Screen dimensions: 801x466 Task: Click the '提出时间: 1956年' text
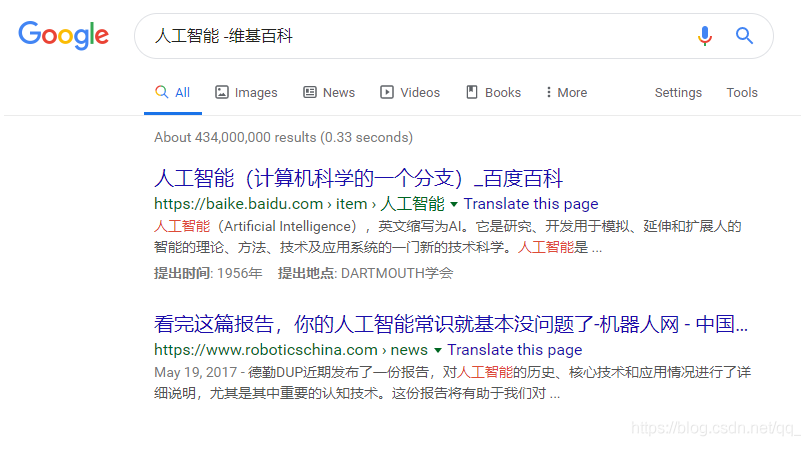(x=208, y=273)
